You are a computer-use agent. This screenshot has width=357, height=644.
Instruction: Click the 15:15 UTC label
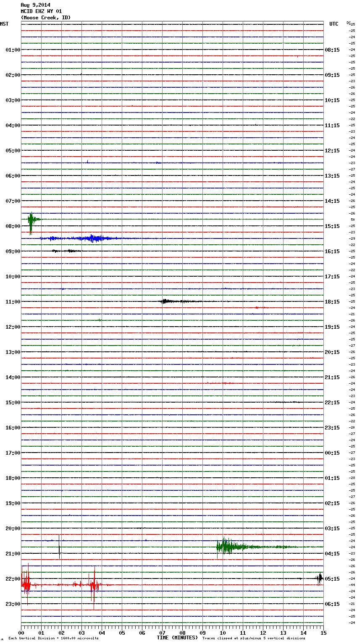pyautogui.click(x=332, y=226)
